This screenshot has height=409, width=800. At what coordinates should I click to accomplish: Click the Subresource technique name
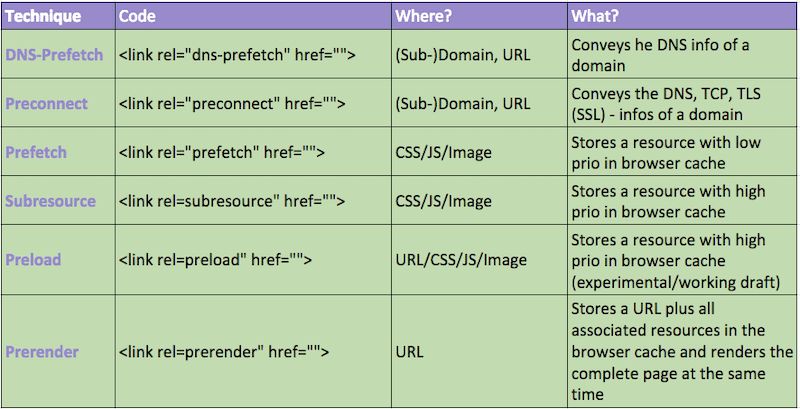click(50, 200)
